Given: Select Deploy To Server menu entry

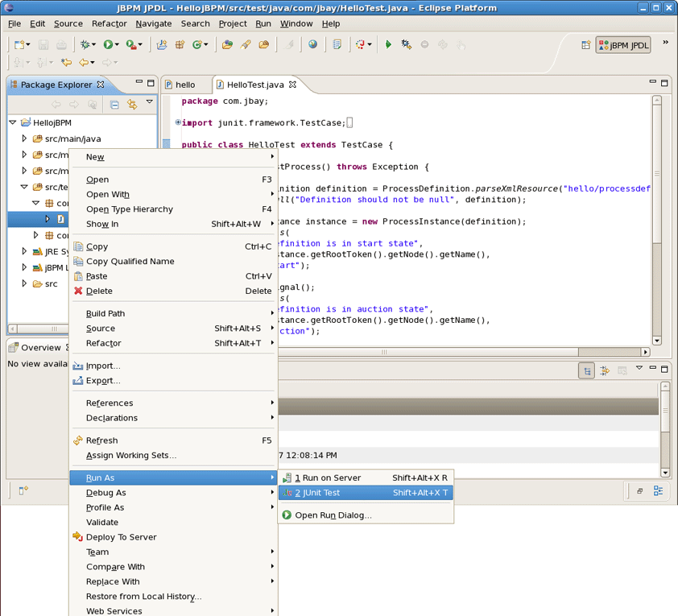Looking at the screenshot, I should (x=121, y=537).
